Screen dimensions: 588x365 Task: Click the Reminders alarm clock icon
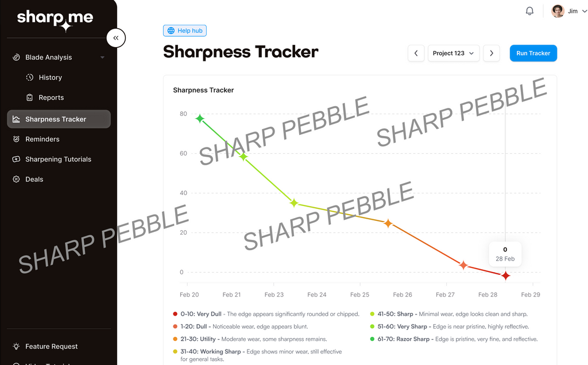coord(16,139)
